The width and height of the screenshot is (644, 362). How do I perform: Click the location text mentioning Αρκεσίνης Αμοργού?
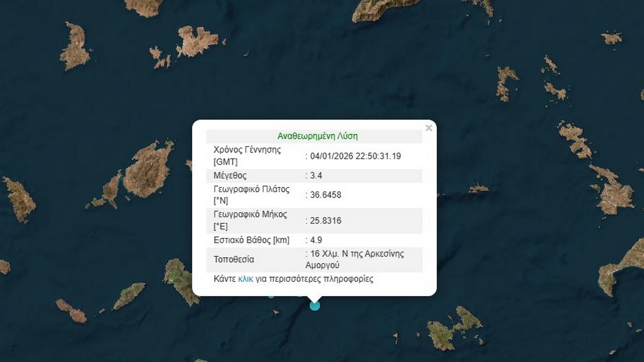[356, 259]
